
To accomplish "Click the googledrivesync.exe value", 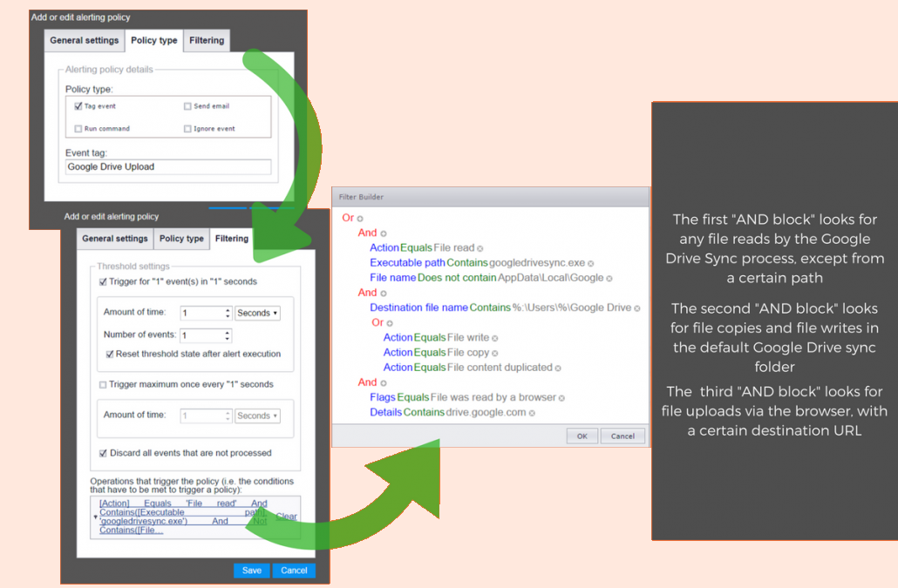I will tap(537, 263).
